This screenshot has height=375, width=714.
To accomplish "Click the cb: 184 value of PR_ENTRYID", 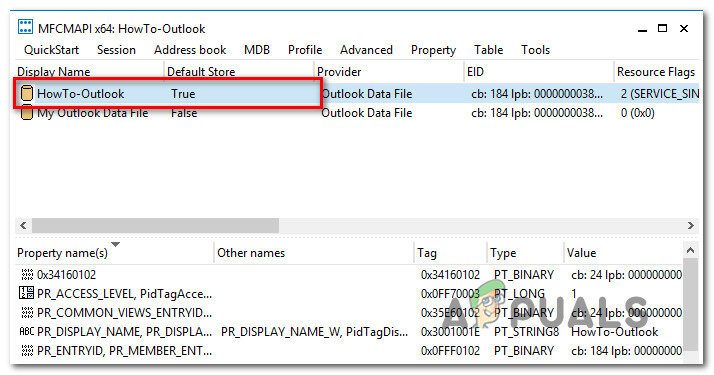I will coord(627,351).
